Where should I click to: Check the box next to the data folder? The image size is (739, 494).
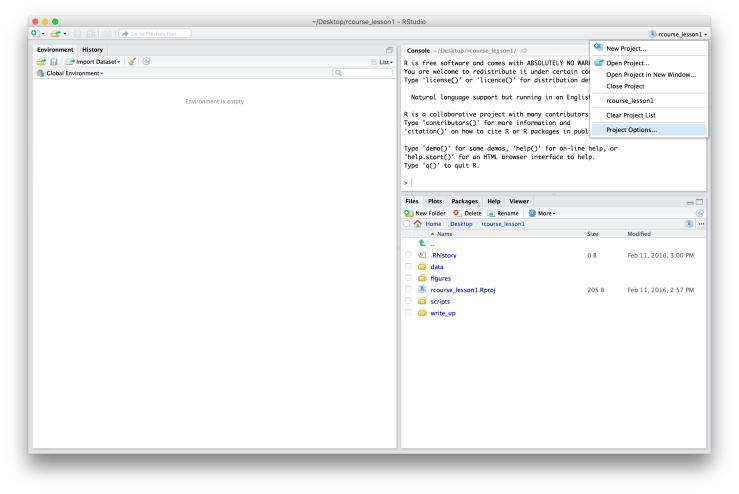pos(408,266)
